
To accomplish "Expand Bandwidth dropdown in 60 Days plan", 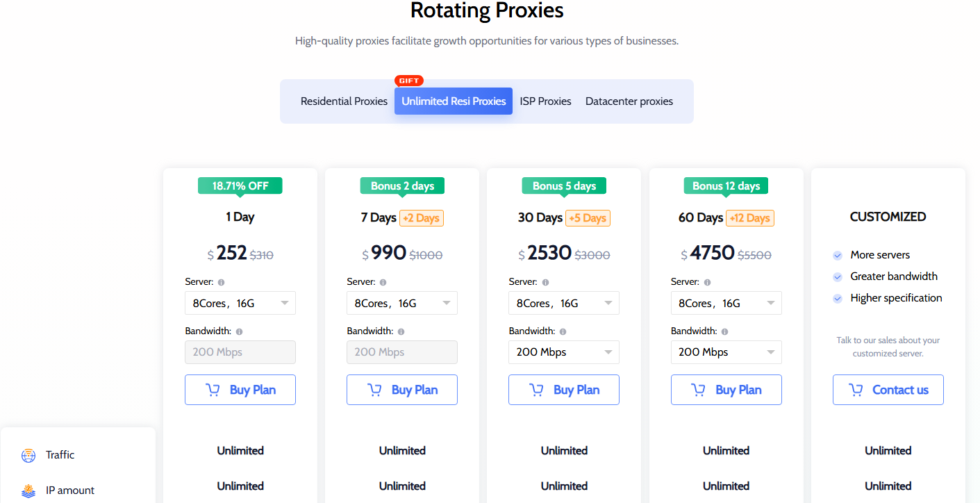I will coord(726,352).
